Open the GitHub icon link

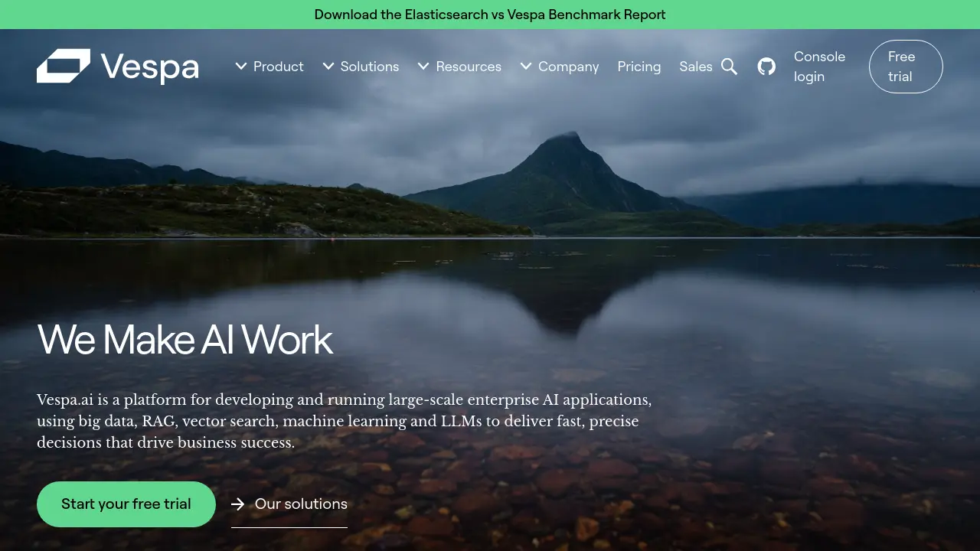766,67
